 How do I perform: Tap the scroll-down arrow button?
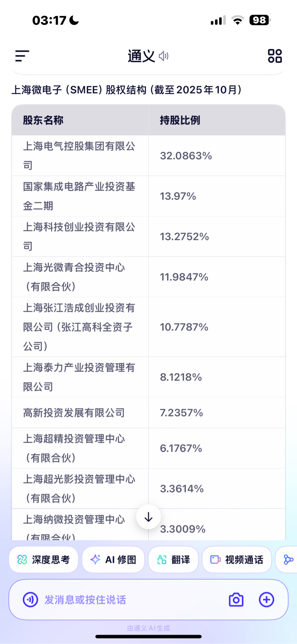tap(148, 517)
